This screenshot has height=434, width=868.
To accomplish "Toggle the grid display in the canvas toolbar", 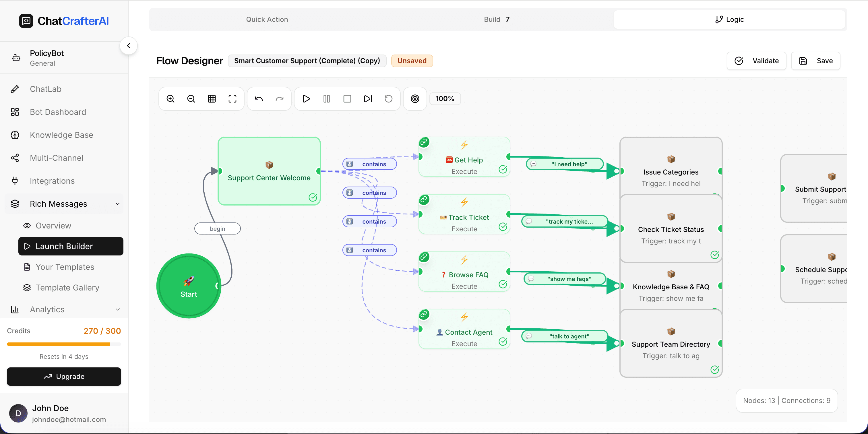I will (x=212, y=98).
